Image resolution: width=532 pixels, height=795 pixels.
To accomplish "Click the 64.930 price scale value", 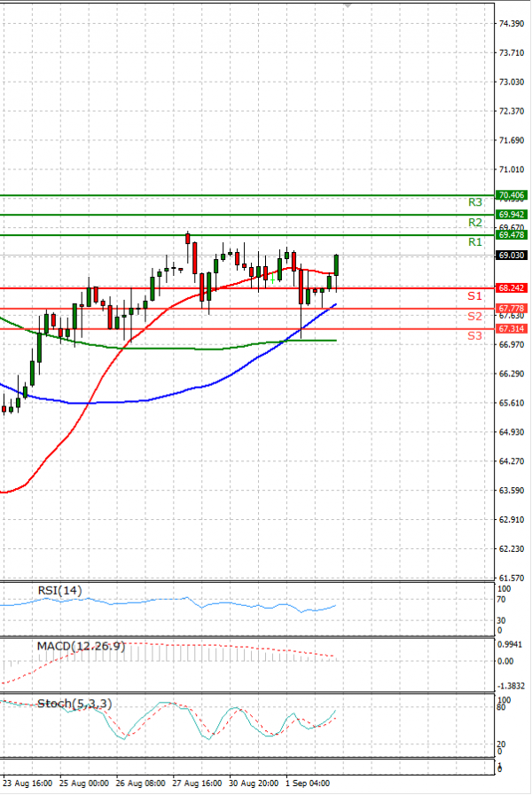I will tap(512, 432).
